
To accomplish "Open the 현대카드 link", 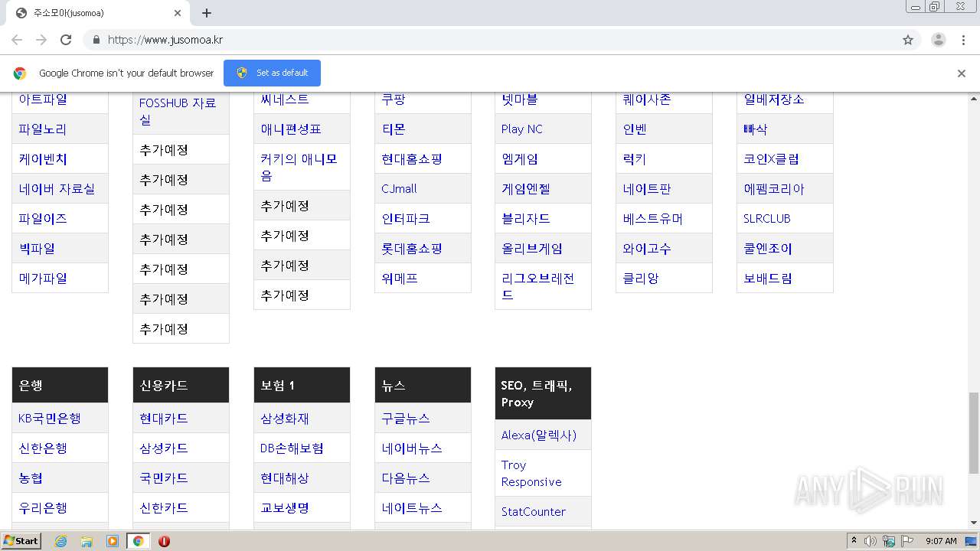I will point(164,419).
